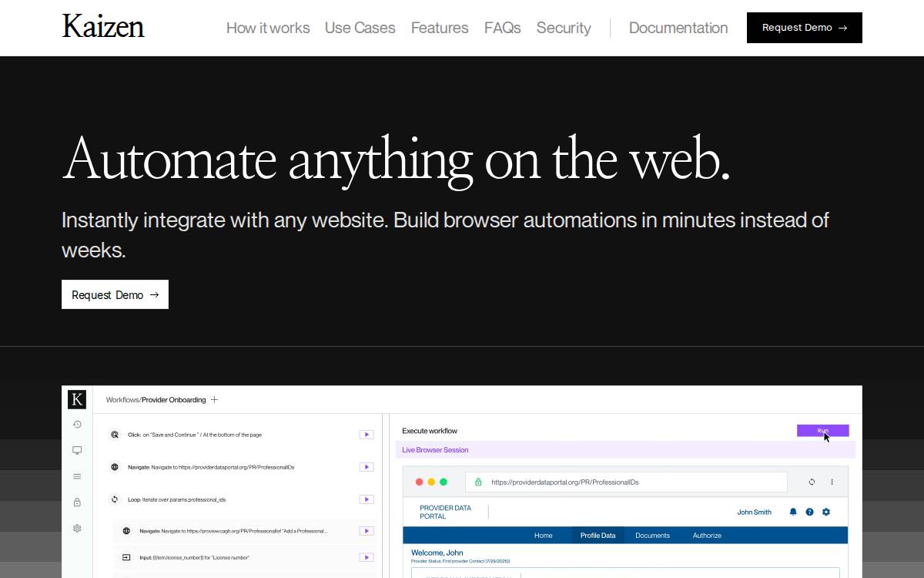Switch to the portal Authorize tab

[707, 536]
